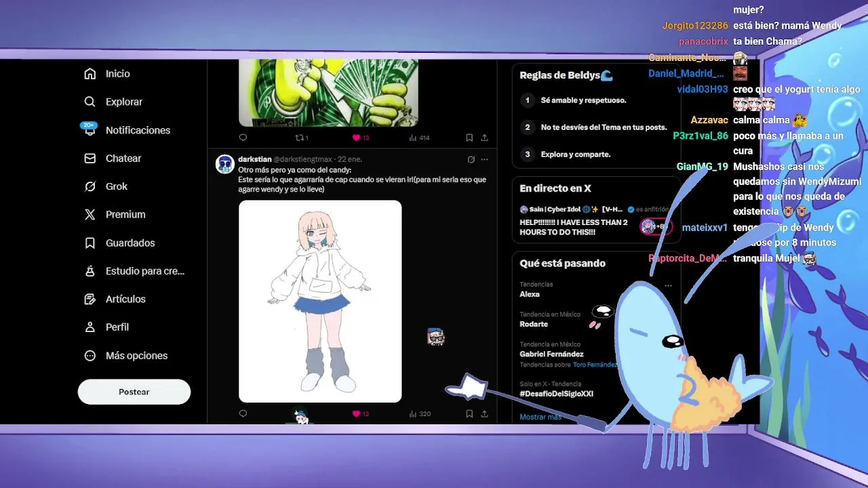The image size is (868, 488).
Task: Open #DesafioDelSigloXXI trend
Action: coord(557,394)
